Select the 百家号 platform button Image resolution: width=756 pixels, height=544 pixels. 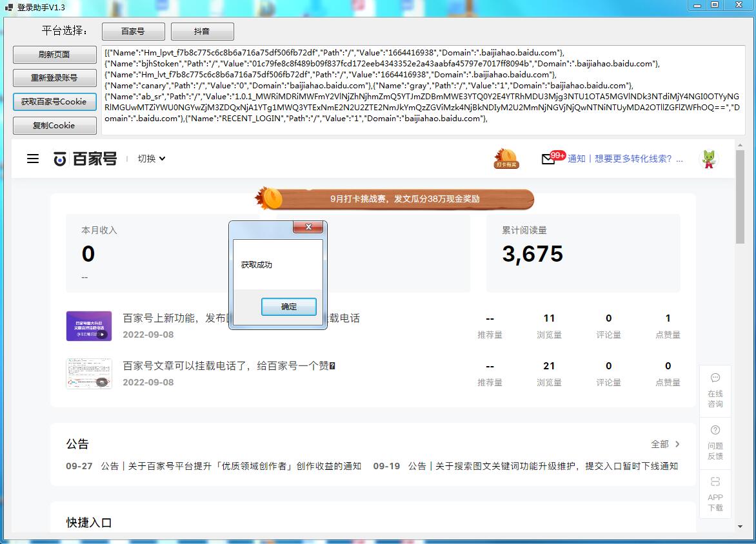tap(133, 32)
